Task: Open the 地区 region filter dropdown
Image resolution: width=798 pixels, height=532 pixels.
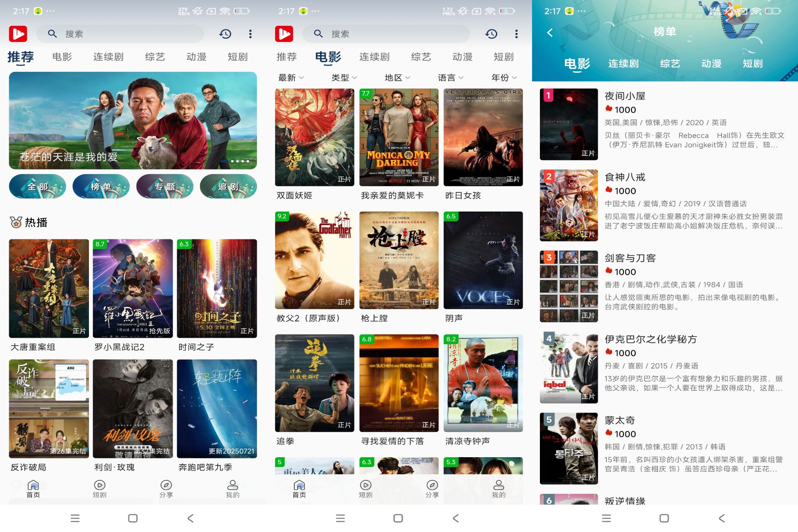Action: (x=397, y=78)
